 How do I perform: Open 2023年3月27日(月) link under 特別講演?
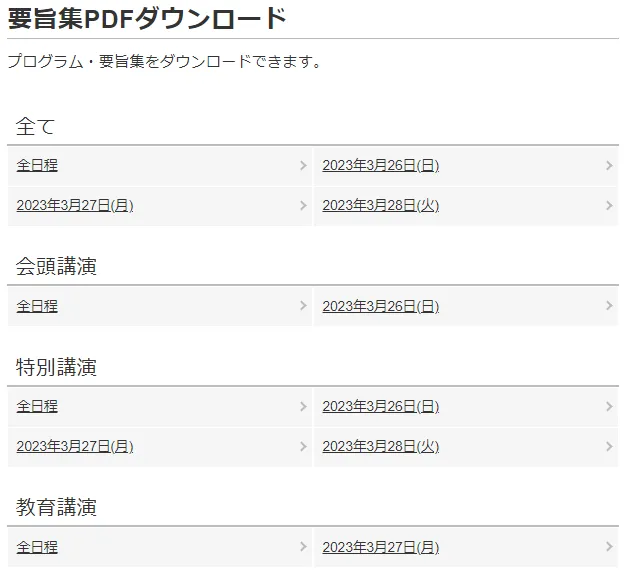pos(75,447)
